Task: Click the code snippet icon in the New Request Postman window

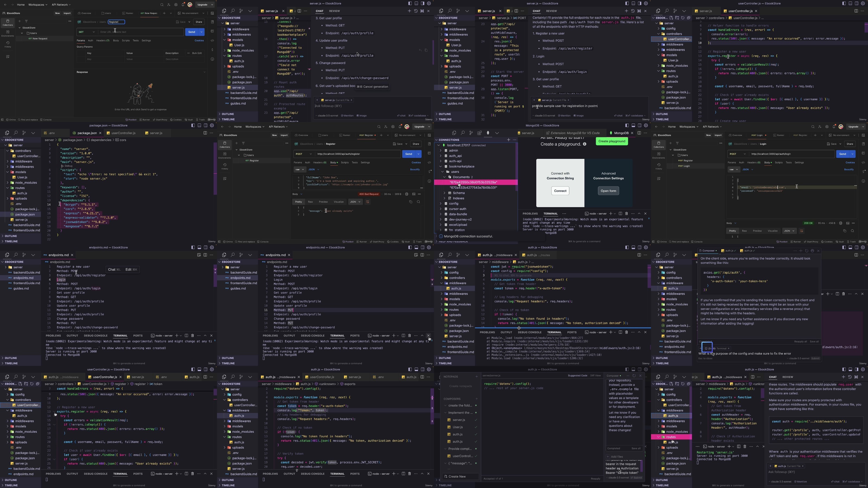Action: pyautogui.click(x=212, y=40)
